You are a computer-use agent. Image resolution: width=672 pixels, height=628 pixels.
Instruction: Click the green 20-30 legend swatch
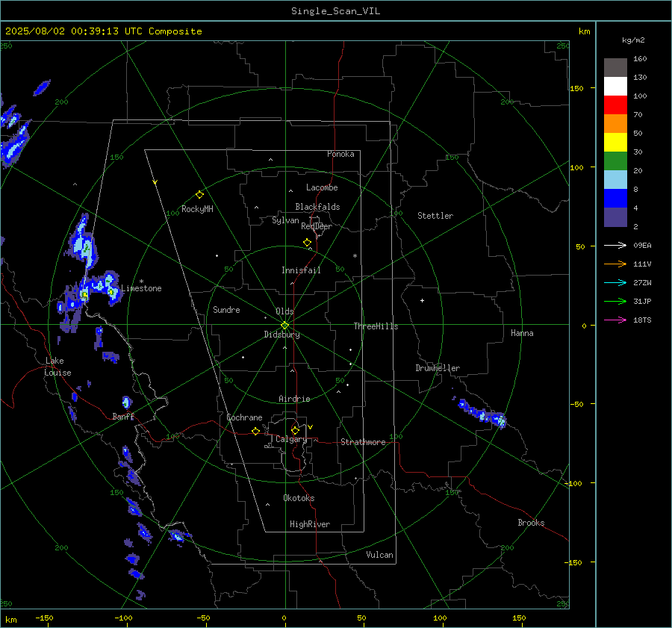click(x=615, y=161)
